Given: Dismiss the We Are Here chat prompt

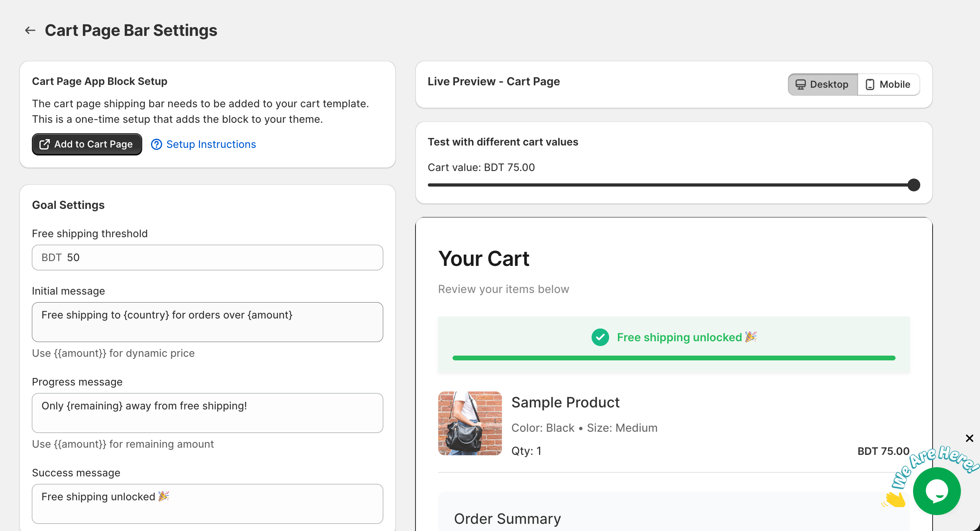Looking at the screenshot, I should [x=970, y=438].
